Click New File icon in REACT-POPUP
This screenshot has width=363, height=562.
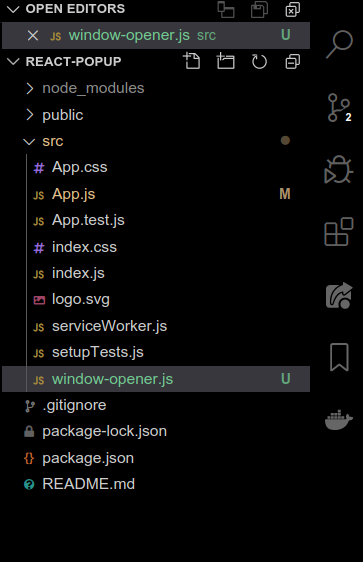coord(192,61)
